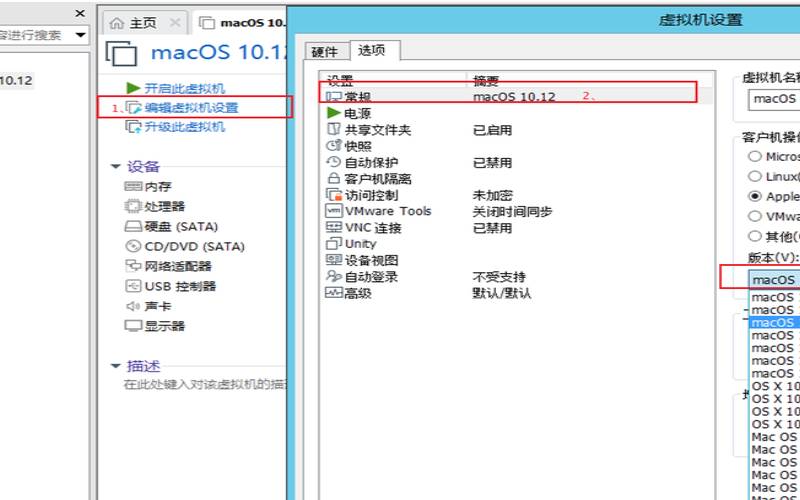Viewport: 800px width, 500px height.
Task: Select the 自动登录 settings icon
Action: (x=334, y=277)
